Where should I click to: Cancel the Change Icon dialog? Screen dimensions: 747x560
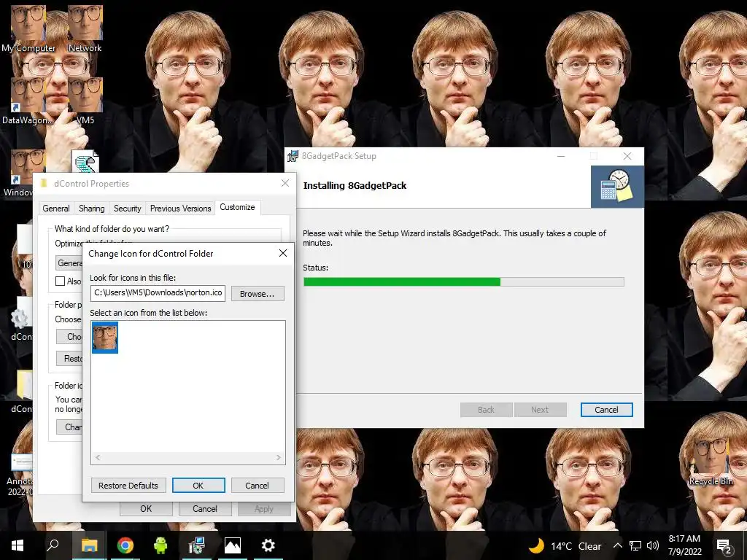258,485
